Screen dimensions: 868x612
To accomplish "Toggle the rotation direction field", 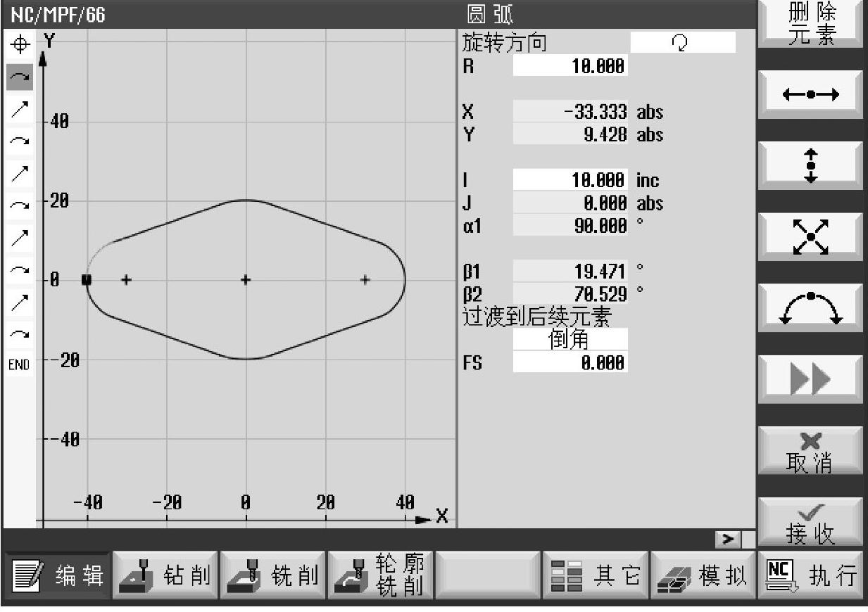I will click(681, 43).
